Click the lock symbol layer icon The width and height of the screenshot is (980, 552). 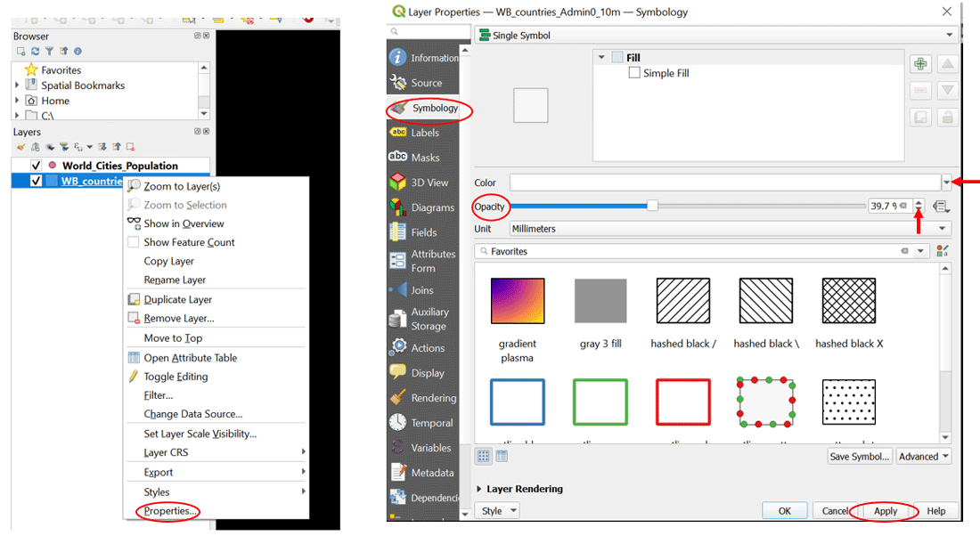pos(948,118)
